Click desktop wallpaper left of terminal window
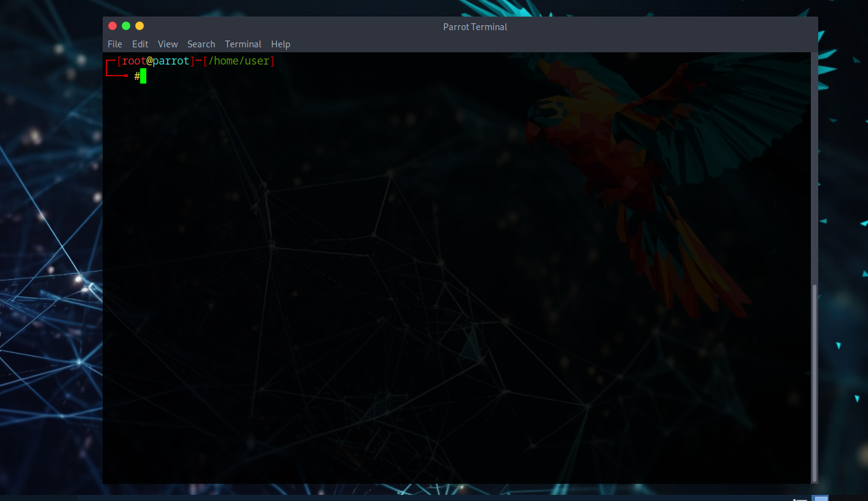The image size is (868, 501). (x=49, y=246)
